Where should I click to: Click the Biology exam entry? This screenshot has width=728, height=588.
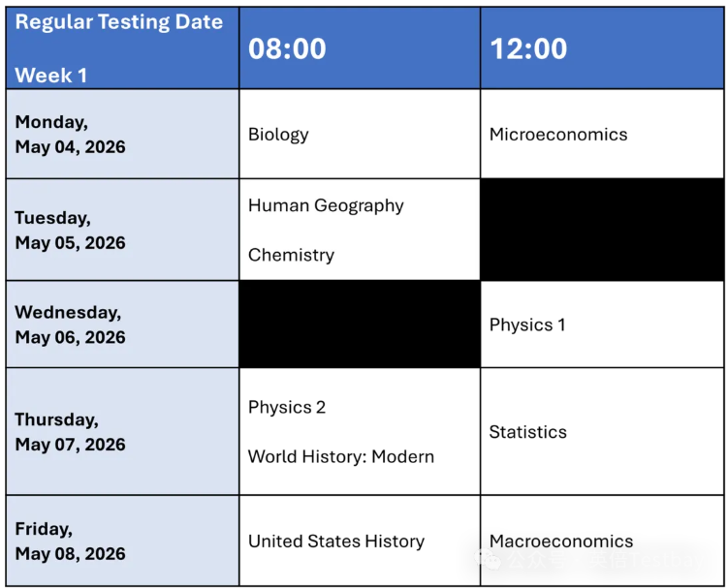point(278,135)
